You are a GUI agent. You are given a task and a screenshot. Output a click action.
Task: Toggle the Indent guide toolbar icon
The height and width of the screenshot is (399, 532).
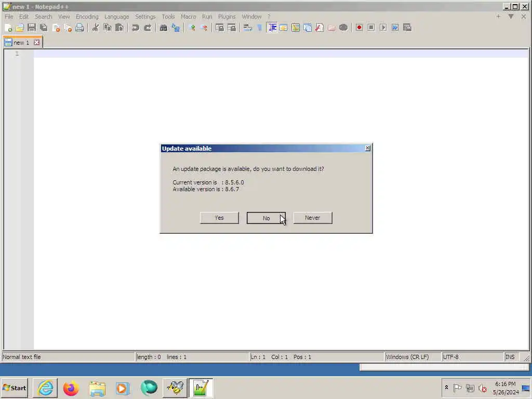coord(272,28)
